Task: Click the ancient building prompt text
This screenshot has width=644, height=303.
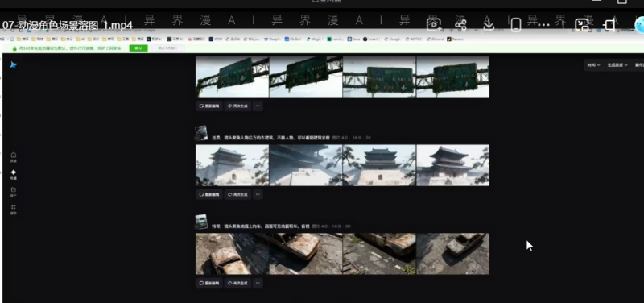Action: [x=270, y=138]
